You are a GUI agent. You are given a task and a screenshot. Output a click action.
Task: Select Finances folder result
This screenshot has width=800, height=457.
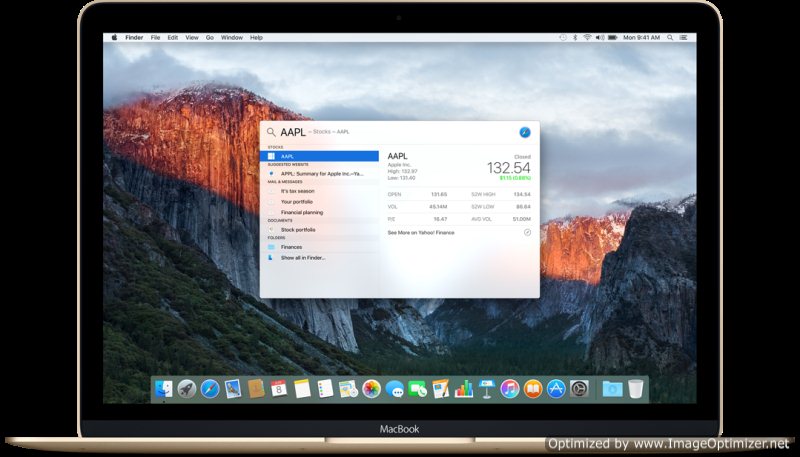pos(319,247)
